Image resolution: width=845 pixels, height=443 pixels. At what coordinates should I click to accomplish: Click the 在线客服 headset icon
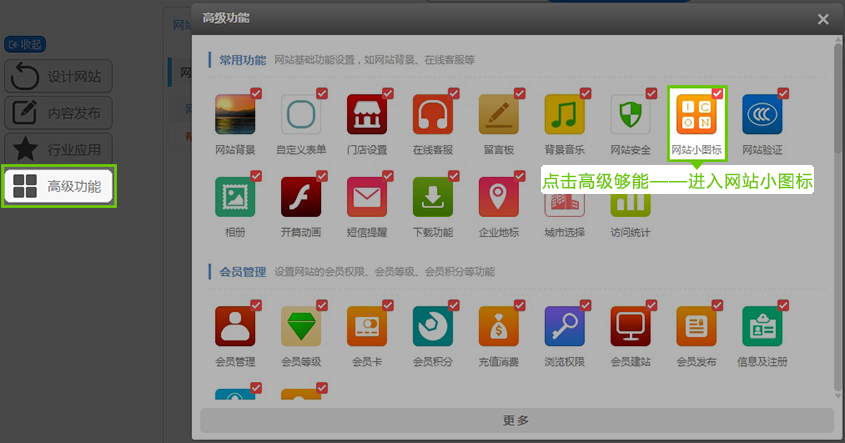click(433, 115)
